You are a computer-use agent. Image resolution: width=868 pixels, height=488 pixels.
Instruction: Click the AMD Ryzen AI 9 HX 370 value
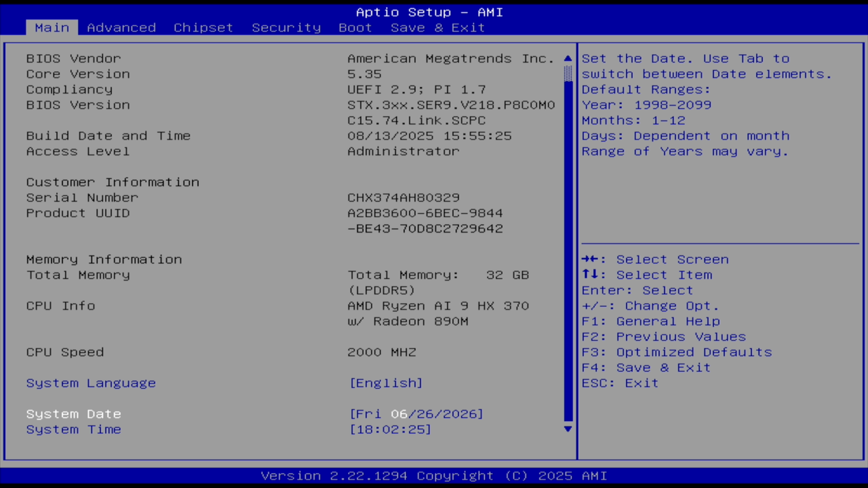tap(438, 306)
